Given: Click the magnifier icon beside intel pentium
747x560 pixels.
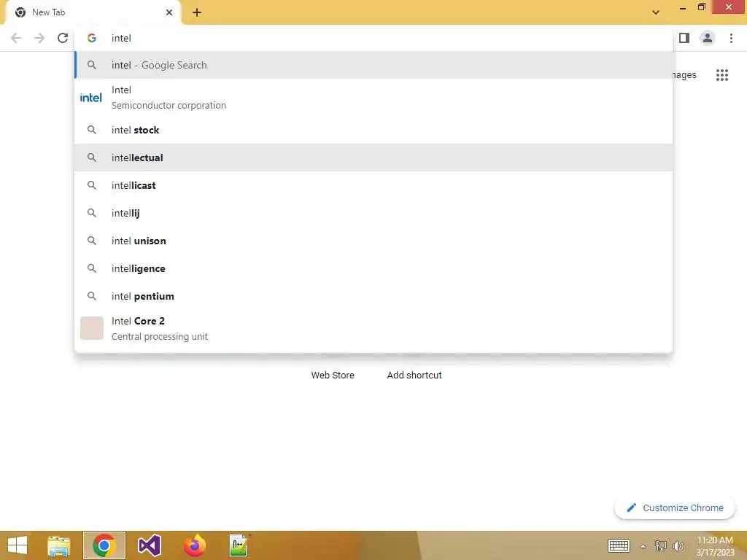Looking at the screenshot, I should point(92,296).
